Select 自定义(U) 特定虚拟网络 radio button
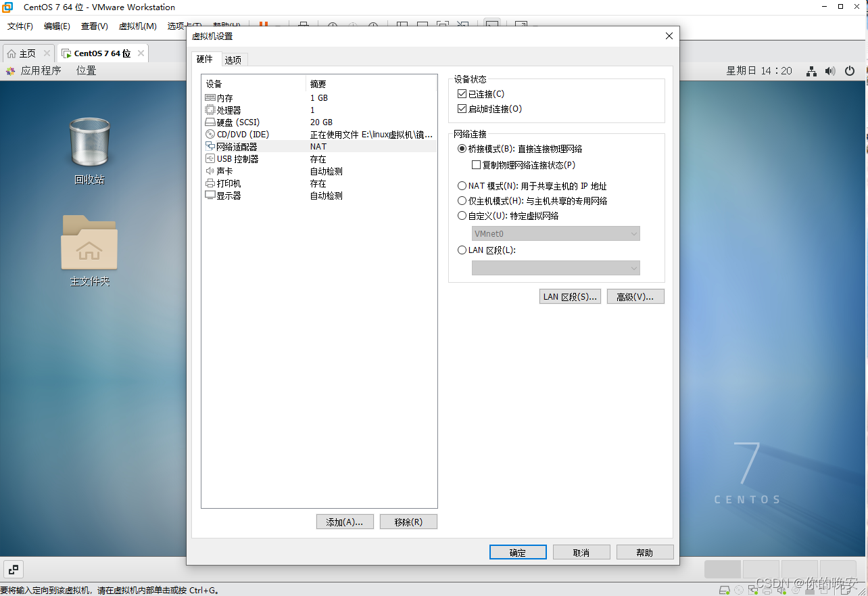 tap(462, 216)
